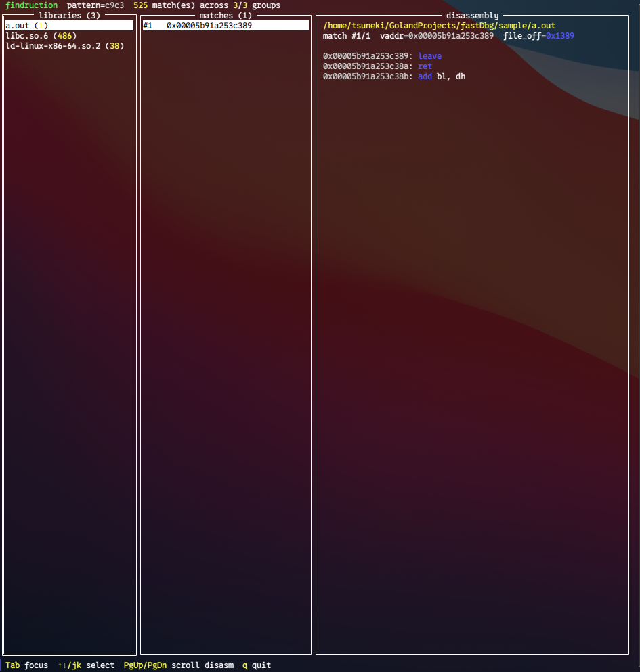Screen dimensions: 640x672
Task: Select the a.out library entry
Action: point(69,26)
